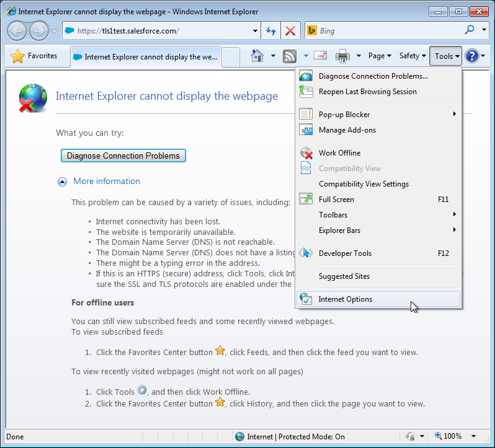Image resolution: width=495 pixels, height=448 pixels.
Task: Open the Page menu
Action: pyautogui.click(x=380, y=56)
